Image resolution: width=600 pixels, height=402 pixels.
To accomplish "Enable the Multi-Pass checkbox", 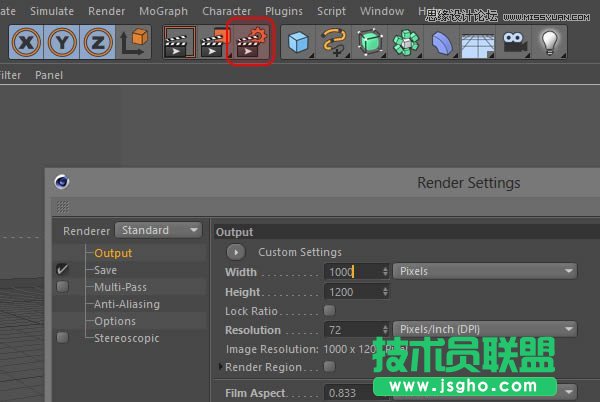I will (x=63, y=287).
